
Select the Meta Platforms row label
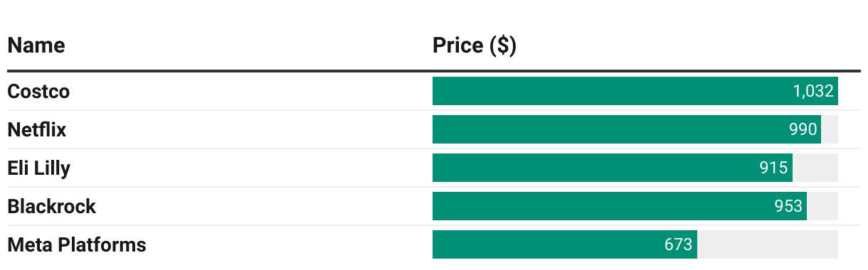(x=77, y=245)
